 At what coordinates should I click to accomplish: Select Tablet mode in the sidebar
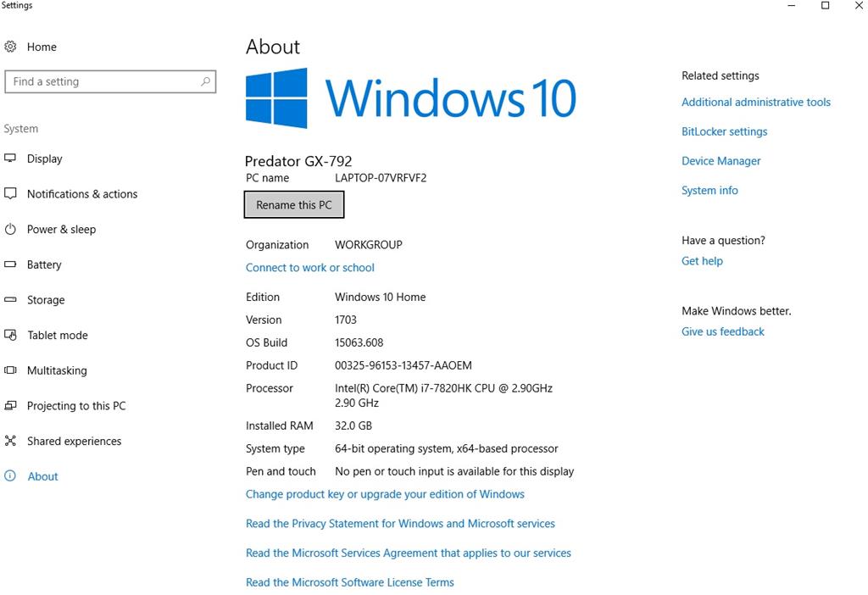58,336
